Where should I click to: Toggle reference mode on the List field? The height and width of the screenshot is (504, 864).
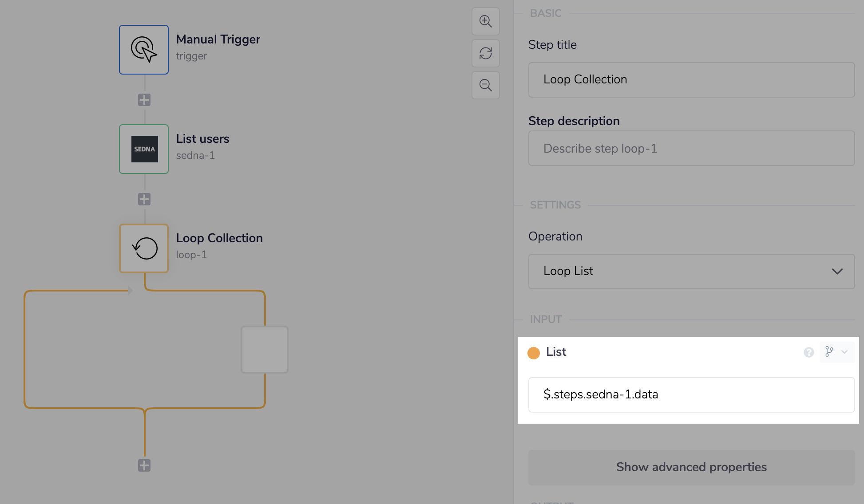tap(829, 352)
